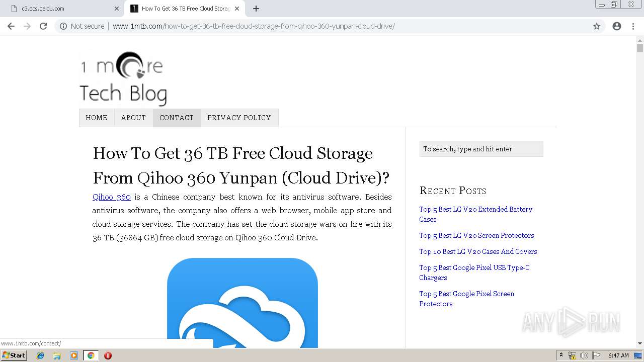Open the Action Center flag icon
644x362 pixels.
(596, 355)
